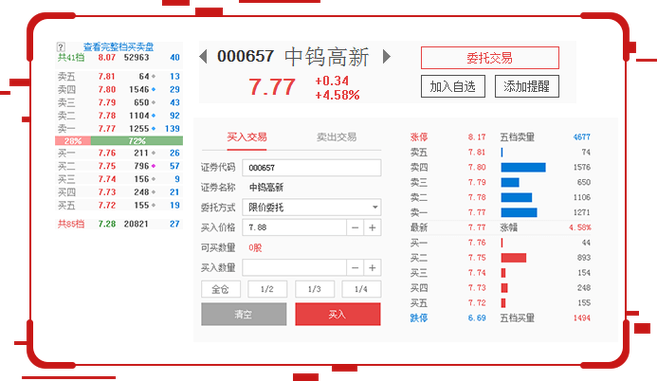Focus the 证券代码 input field
Viewport: 657px width, 381px height.
click(x=312, y=168)
